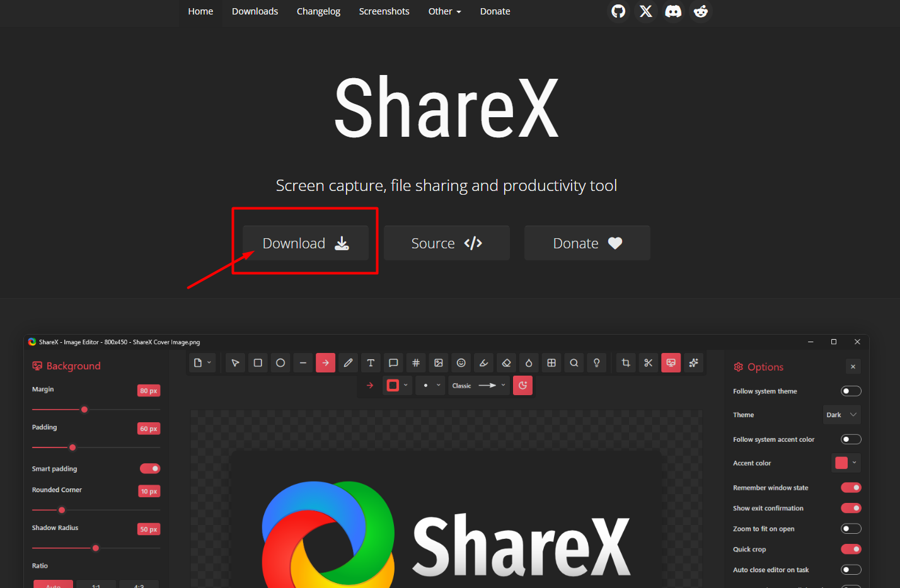Viewport: 900px width, 588px height.
Task: Select the Speech balloon tool
Action: [x=393, y=363]
